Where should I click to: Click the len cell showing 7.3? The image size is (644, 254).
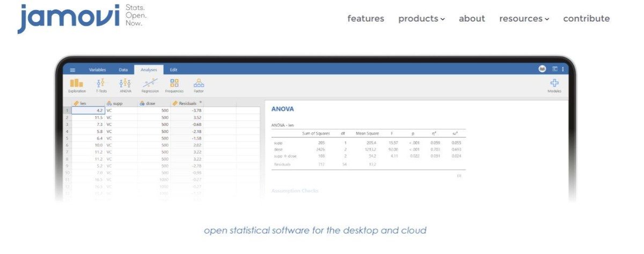(88, 124)
